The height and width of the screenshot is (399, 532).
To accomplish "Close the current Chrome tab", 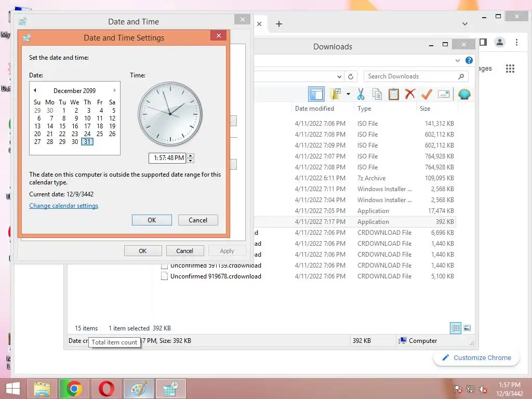I will click(x=259, y=24).
